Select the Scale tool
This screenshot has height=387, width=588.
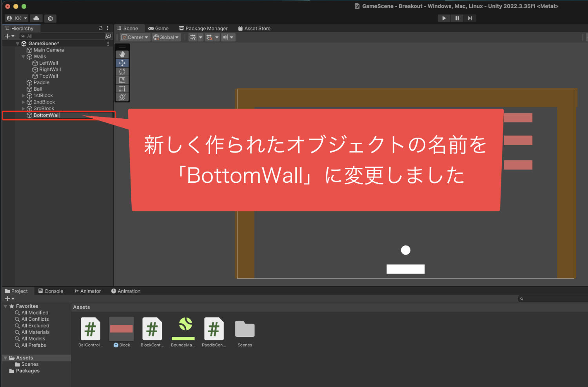pyautogui.click(x=122, y=80)
